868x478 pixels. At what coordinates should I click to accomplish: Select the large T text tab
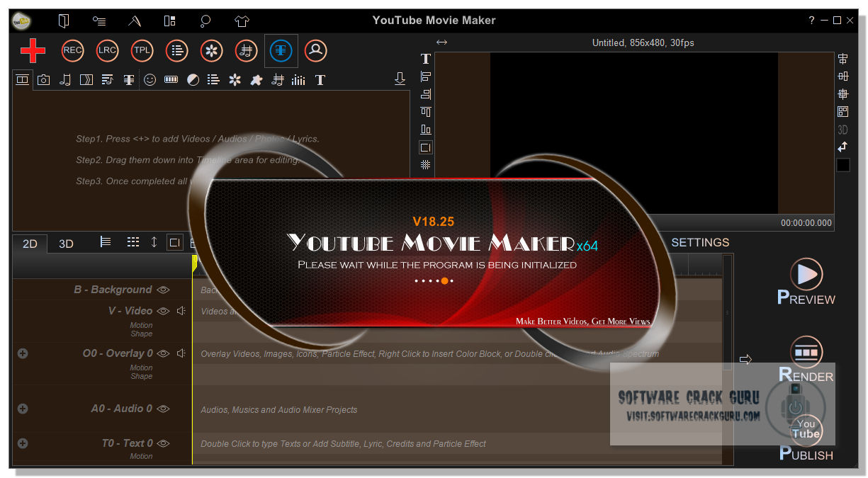point(320,80)
